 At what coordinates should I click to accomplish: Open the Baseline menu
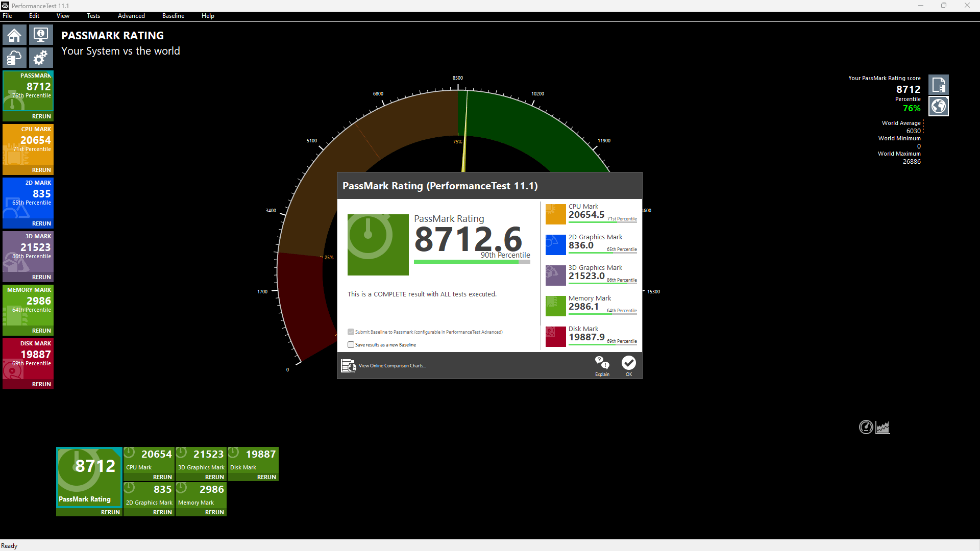173,16
